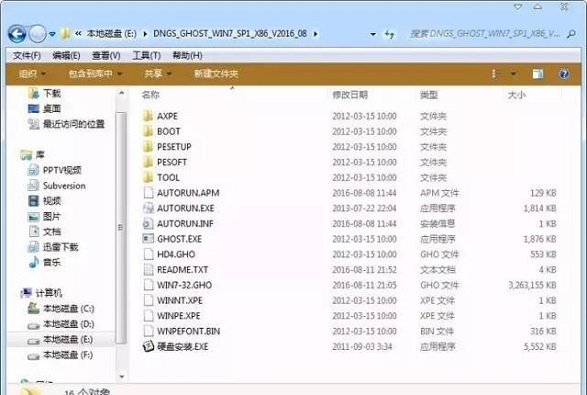Select the WINPE.XPE file icon

click(x=149, y=315)
